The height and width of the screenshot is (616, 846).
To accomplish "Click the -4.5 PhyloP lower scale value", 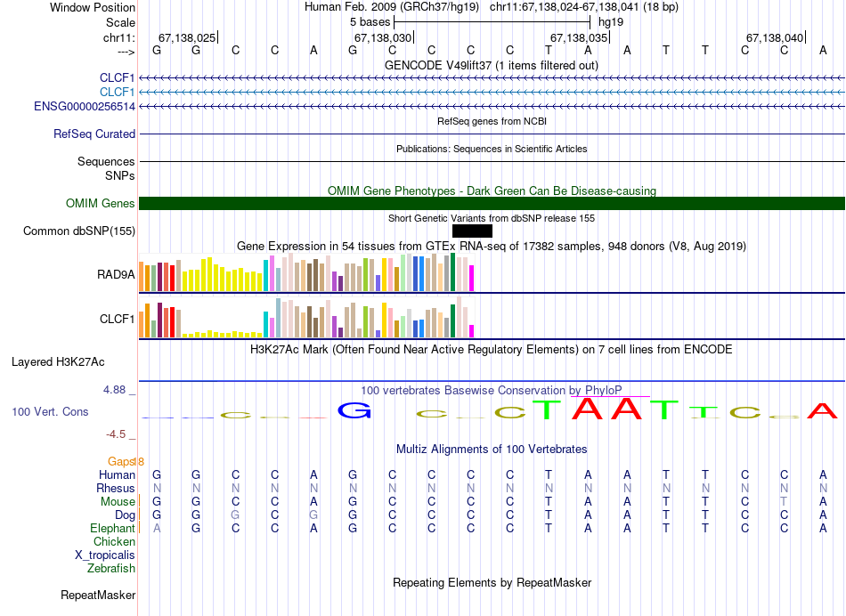I will point(116,434).
